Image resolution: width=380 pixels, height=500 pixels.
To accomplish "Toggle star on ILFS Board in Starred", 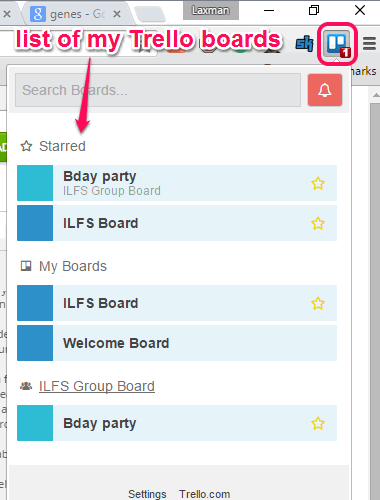I will pos(318,223).
